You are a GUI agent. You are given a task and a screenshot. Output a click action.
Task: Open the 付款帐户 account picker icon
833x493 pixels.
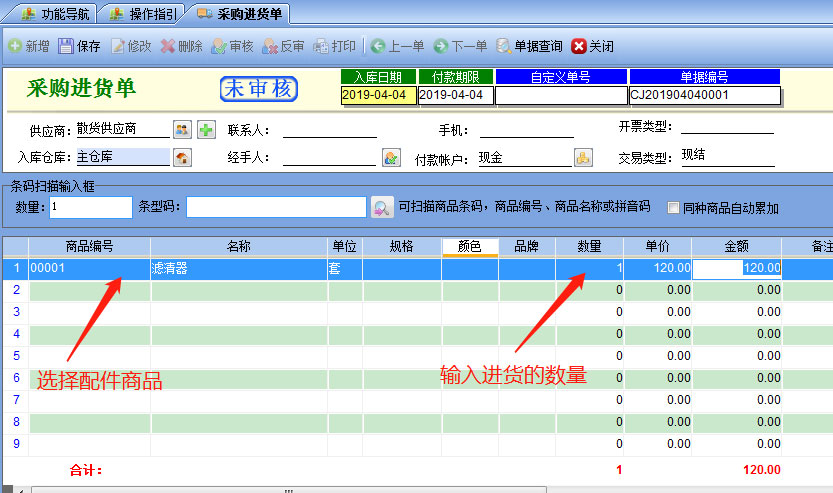click(583, 157)
